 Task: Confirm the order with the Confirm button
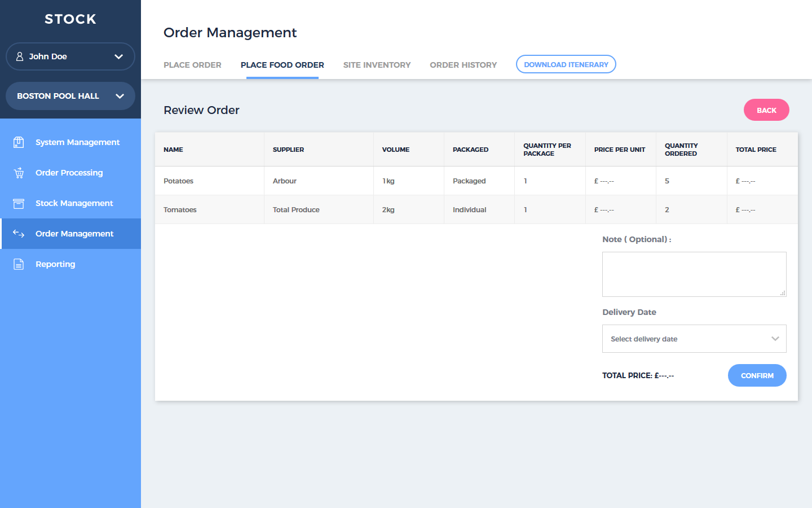pyautogui.click(x=757, y=375)
